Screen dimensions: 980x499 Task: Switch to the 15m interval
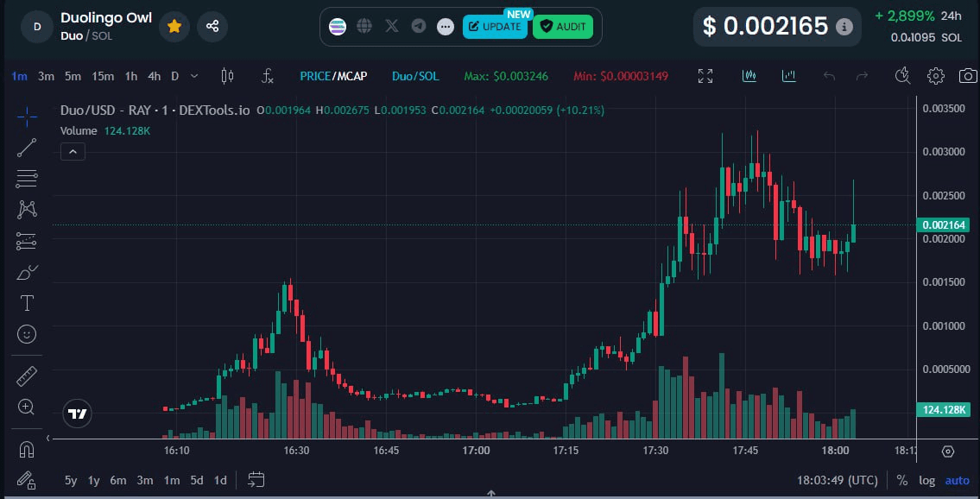pyautogui.click(x=103, y=76)
